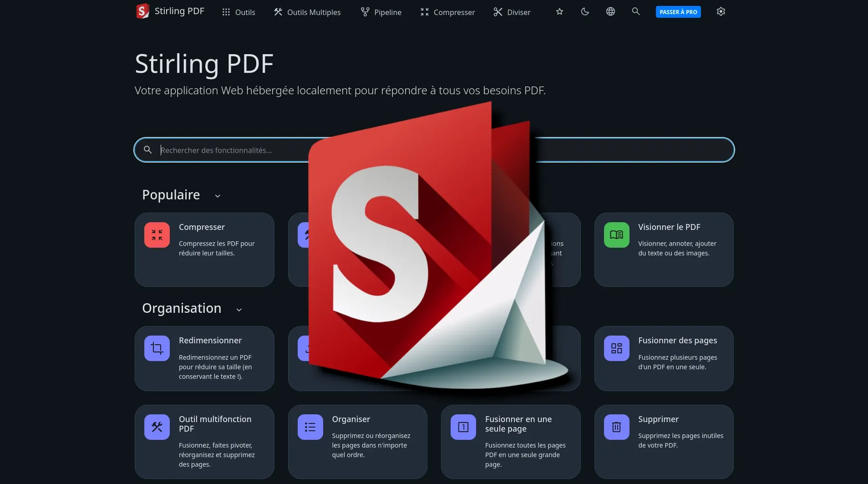The height and width of the screenshot is (484, 868).
Task: Collapse the Organisation section chevron
Action: pos(239,310)
